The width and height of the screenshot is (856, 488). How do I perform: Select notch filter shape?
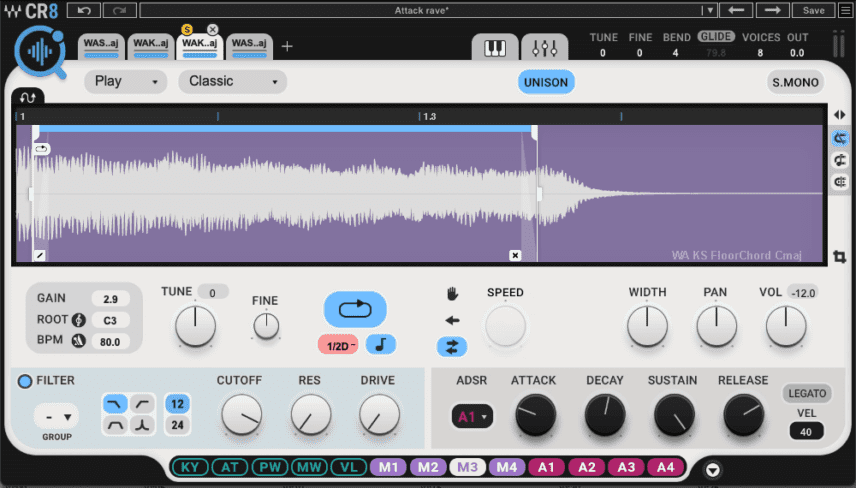click(x=142, y=425)
